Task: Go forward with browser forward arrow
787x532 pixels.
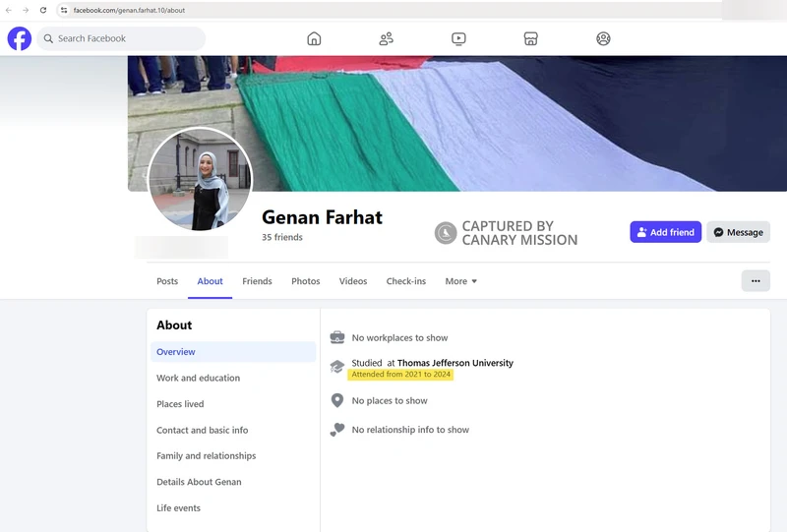Action: [26, 10]
